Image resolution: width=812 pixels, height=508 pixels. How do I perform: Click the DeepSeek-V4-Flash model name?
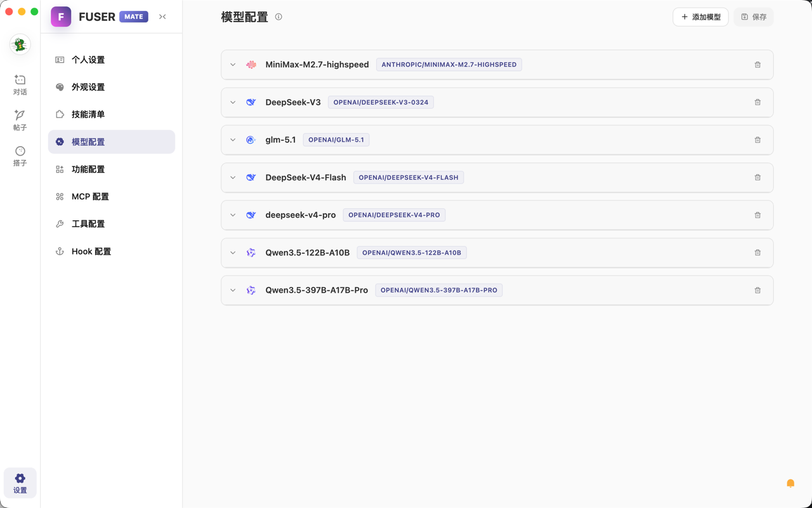pyautogui.click(x=306, y=177)
